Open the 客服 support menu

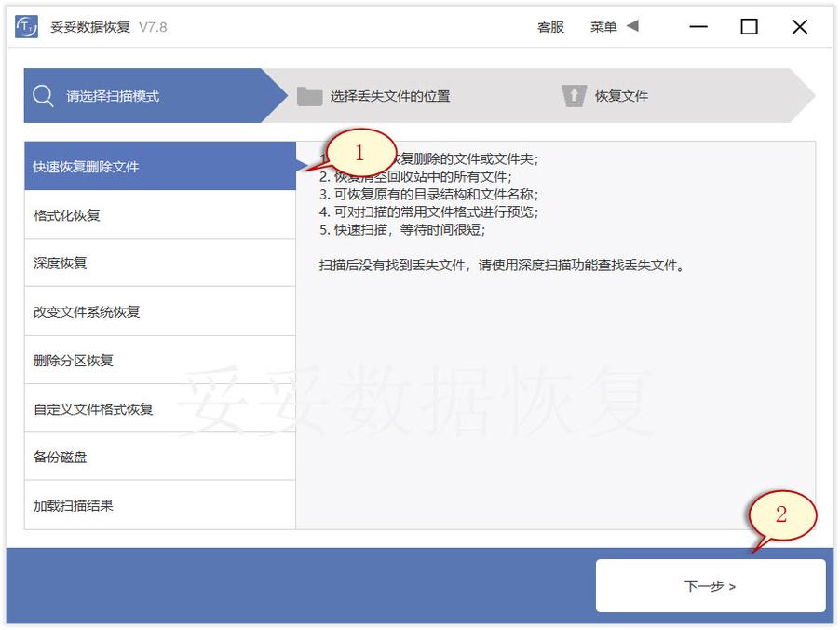pos(550,27)
